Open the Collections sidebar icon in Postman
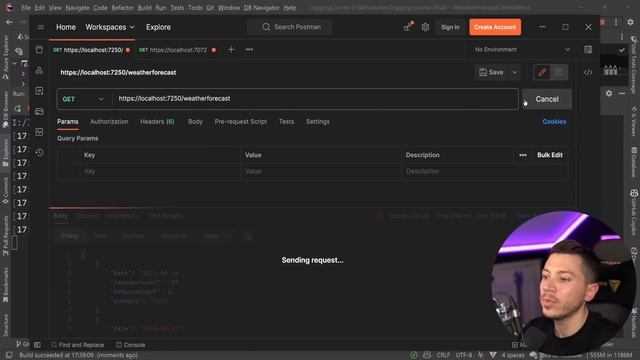Image resolution: width=640 pixels, height=360 pixels. coord(39,50)
